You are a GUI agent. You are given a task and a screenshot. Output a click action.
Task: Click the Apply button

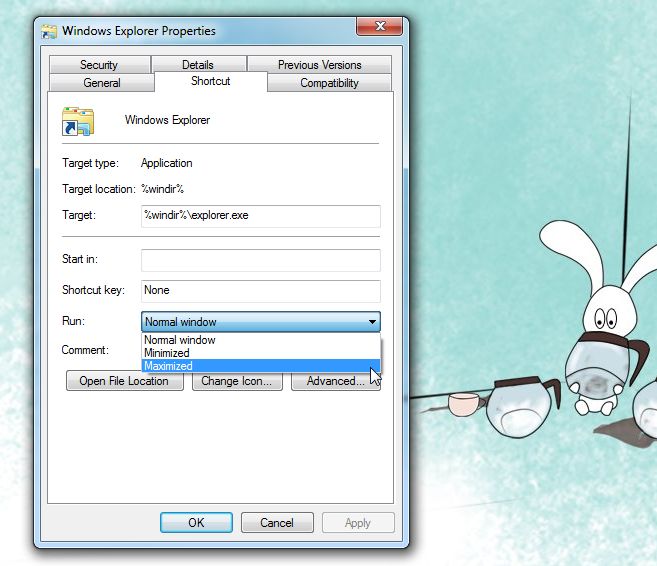click(358, 522)
